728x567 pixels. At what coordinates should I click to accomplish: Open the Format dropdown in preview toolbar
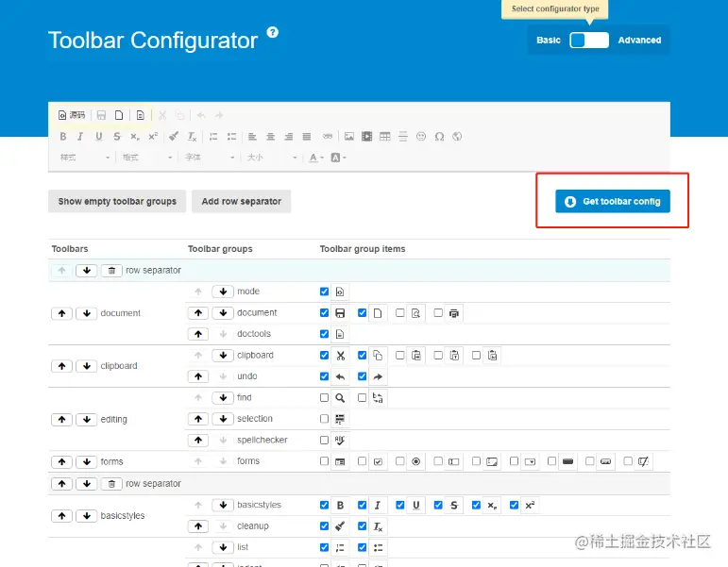click(x=146, y=158)
